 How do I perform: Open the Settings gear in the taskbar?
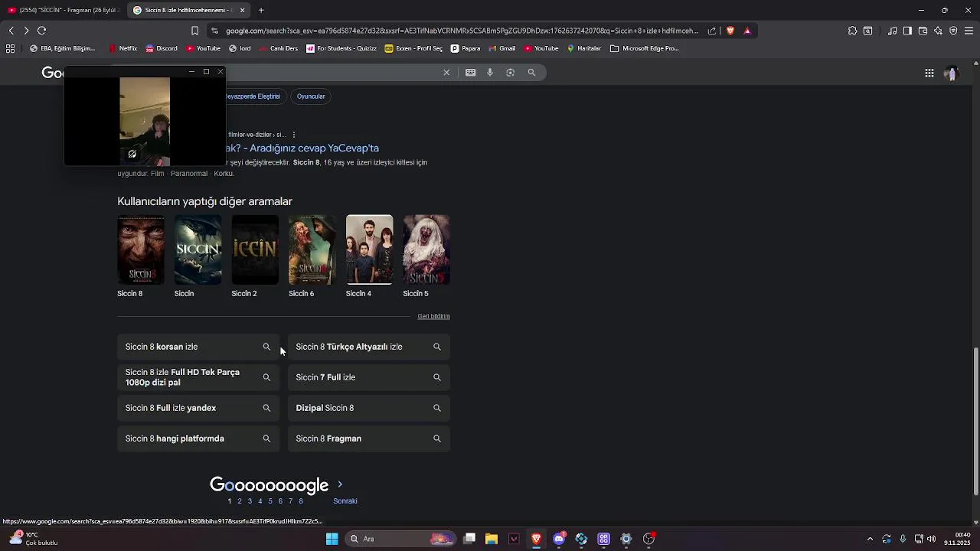[626, 539]
